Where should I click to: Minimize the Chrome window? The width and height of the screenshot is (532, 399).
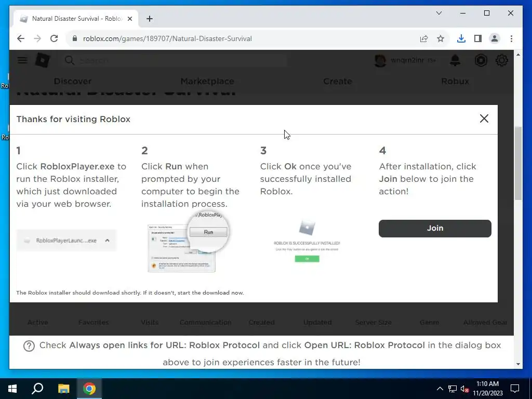[463, 13]
